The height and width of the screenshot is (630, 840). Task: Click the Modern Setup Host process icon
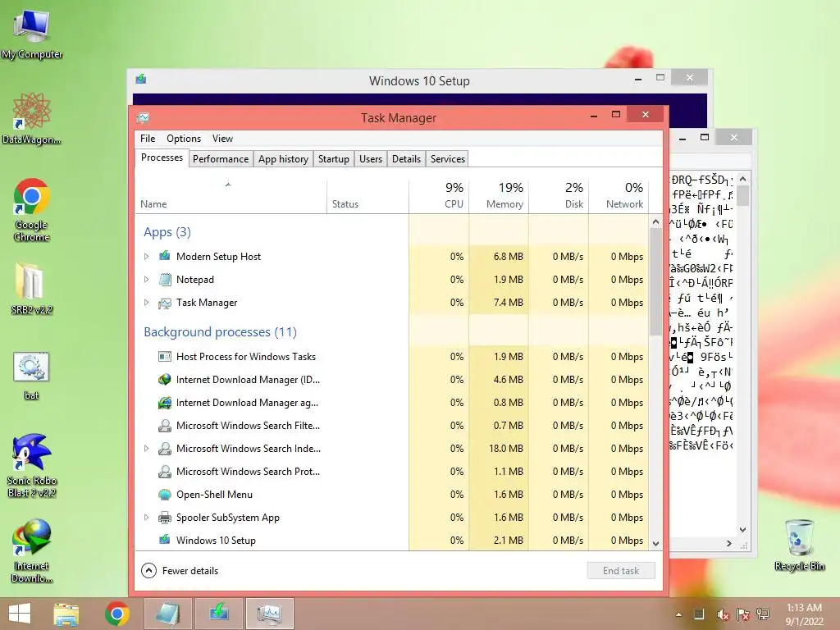coord(164,256)
